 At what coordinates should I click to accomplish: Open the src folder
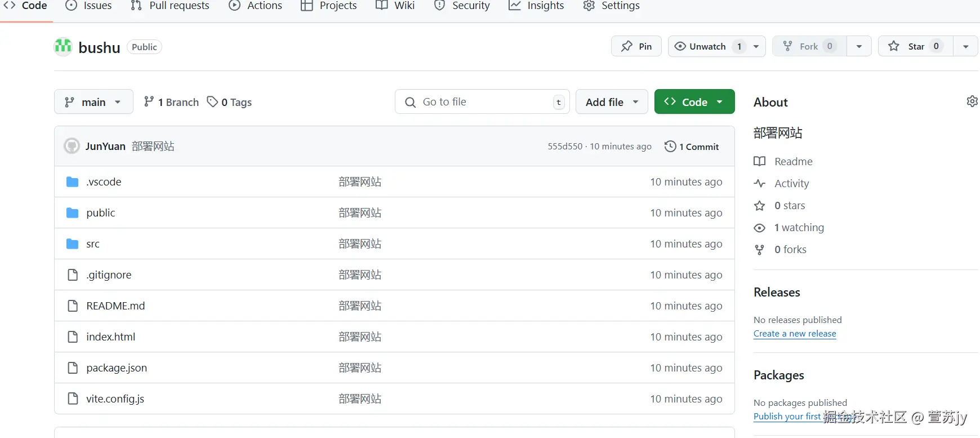tap(93, 244)
